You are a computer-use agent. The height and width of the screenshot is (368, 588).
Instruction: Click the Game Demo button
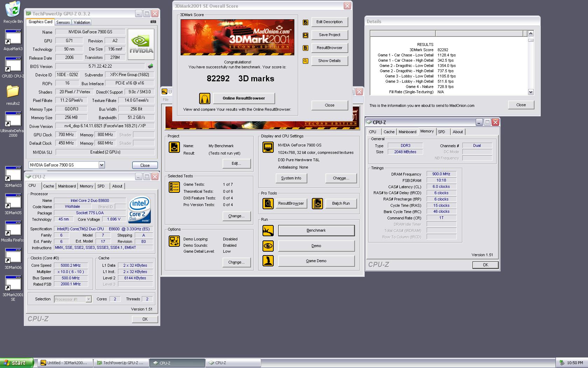316,261
